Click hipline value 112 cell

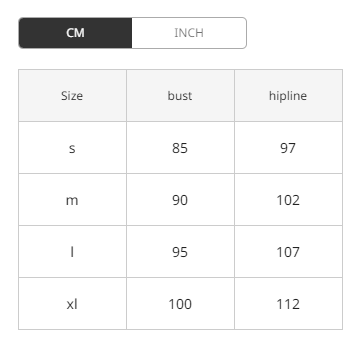pos(288,304)
